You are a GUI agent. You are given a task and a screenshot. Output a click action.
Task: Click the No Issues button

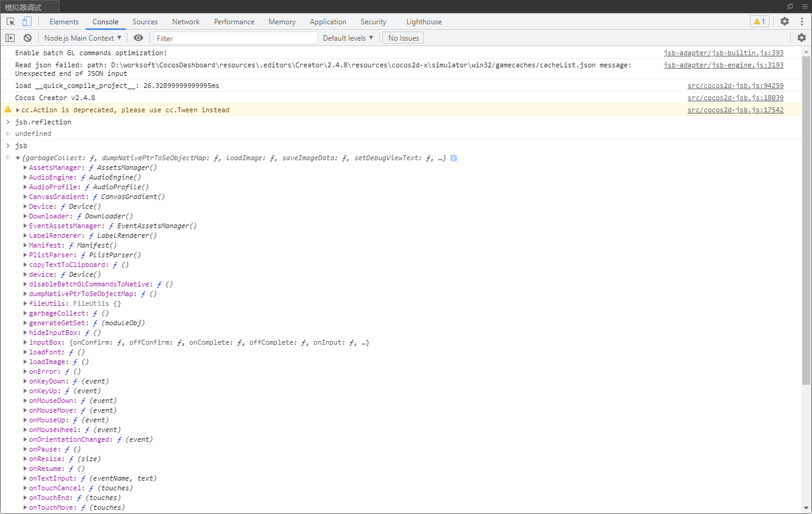(x=404, y=38)
